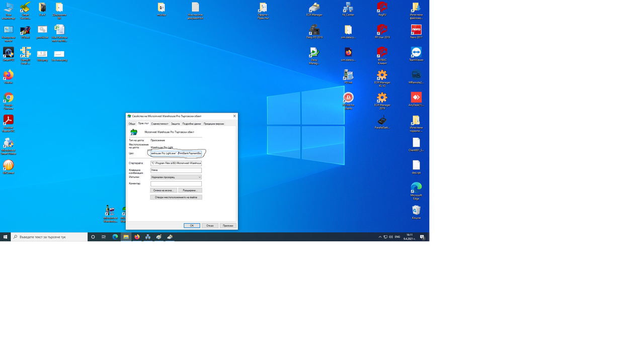This screenshot has width=644, height=362.
Task: Open the Защита tab
Action: [x=175, y=124]
